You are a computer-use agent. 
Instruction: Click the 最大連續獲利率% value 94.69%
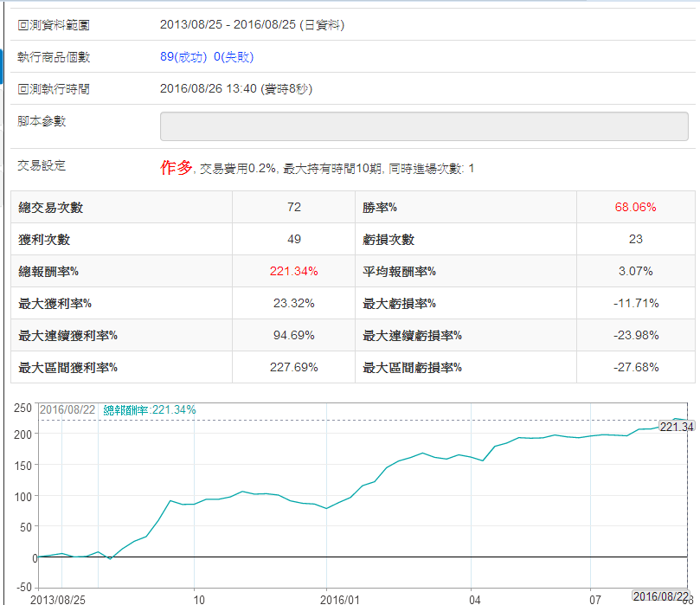click(x=293, y=335)
